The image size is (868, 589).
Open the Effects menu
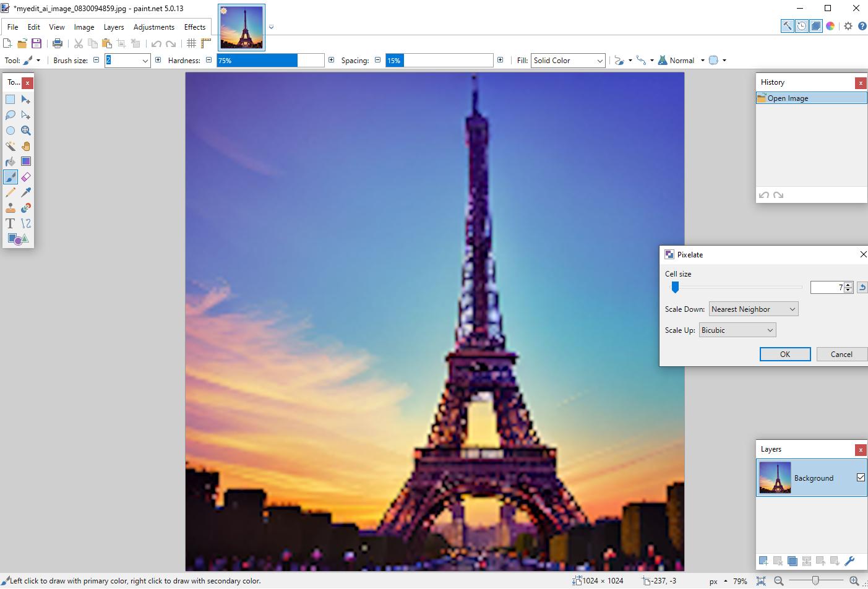click(195, 27)
